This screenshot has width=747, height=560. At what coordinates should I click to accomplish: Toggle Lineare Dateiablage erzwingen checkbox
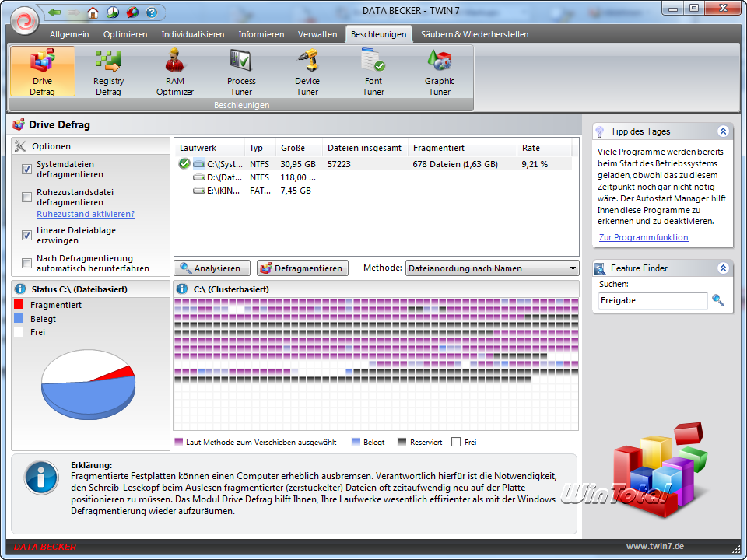(x=26, y=235)
